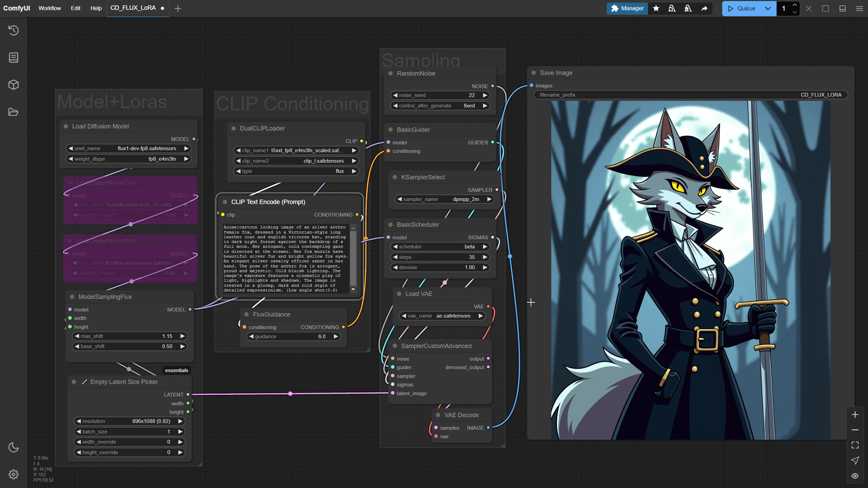Viewport: 868px width, 488px height.
Task: Fit the graph to view
Action: (x=855, y=445)
